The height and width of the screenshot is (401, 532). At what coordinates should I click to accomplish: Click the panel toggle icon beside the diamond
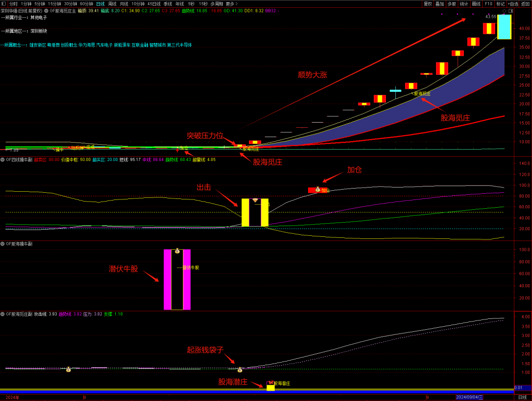511,11
